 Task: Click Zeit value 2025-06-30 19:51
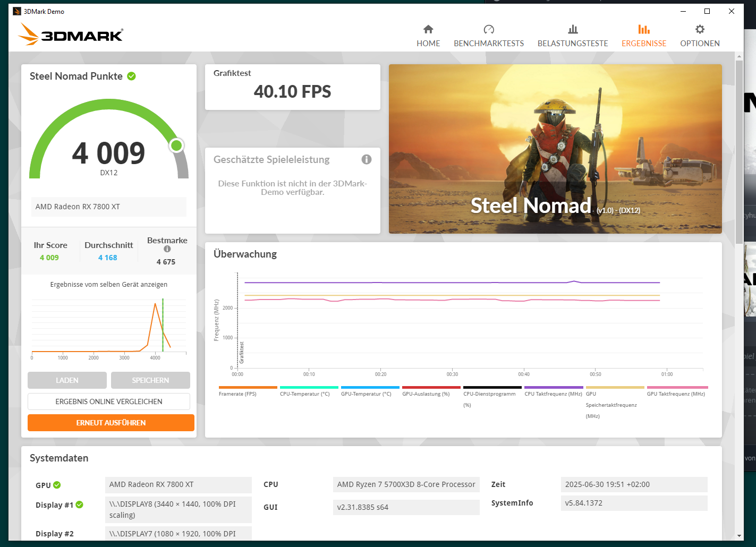coord(634,484)
